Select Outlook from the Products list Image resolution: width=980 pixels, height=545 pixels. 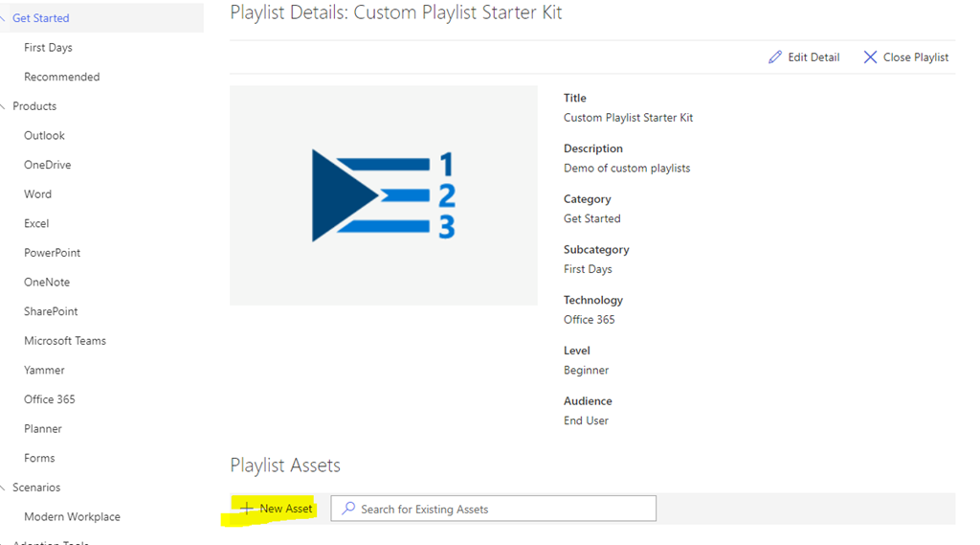click(x=44, y=136)
